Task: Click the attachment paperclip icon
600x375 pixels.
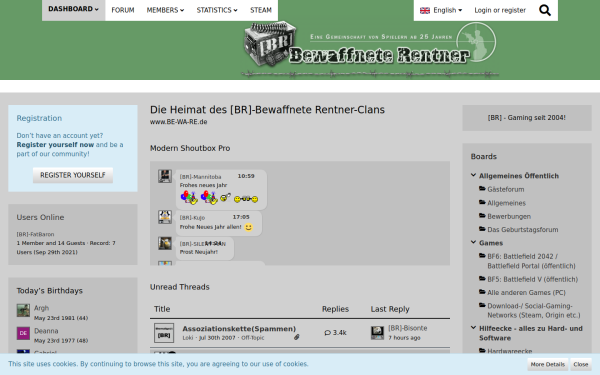Action: coord(297,337)
